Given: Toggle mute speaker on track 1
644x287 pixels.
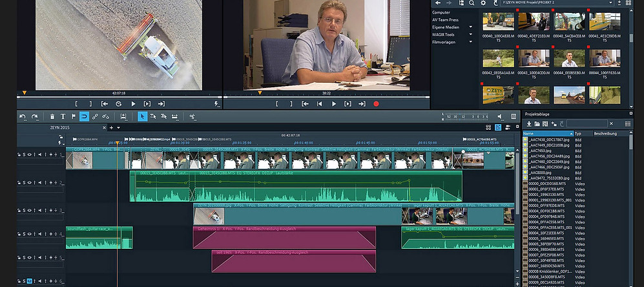Looking at the screenshot, I should tap(41, 154).
